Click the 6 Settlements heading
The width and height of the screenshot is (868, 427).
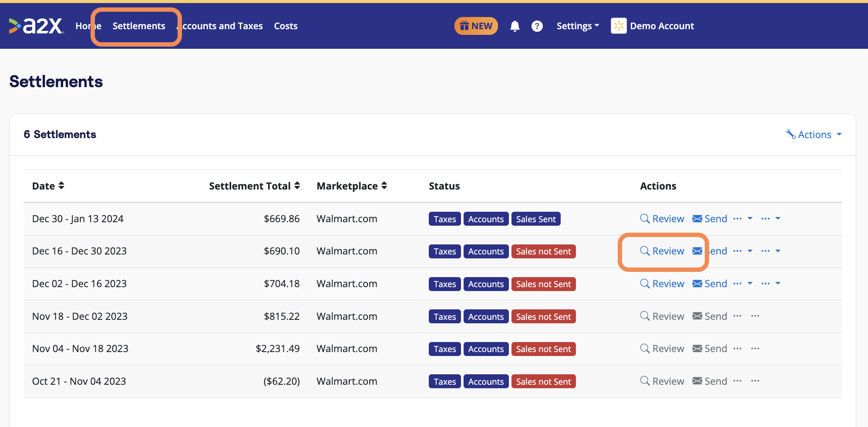coord(60,135)
